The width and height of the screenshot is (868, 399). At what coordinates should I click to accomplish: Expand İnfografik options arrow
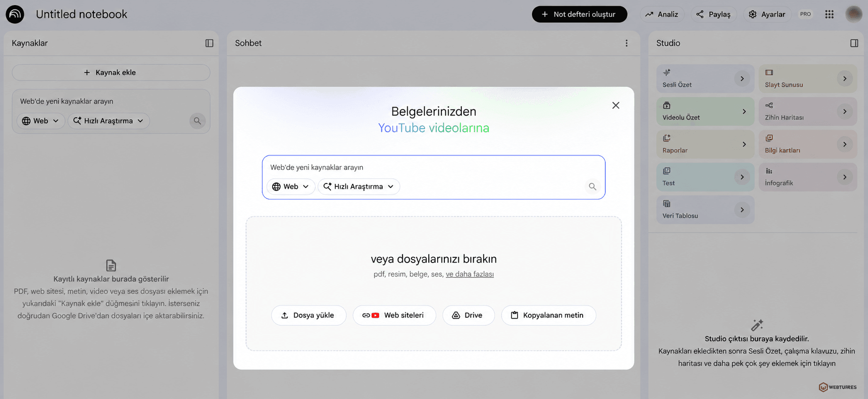[845, 177]
